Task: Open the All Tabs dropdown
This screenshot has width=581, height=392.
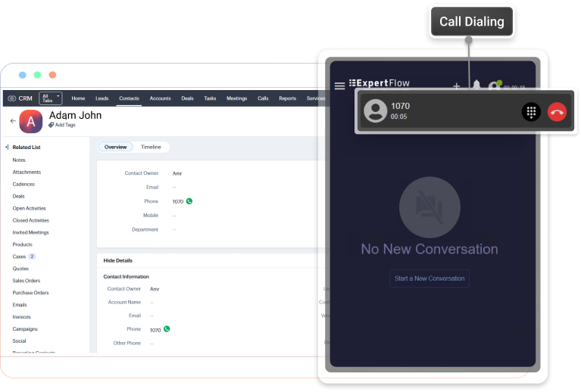Action: (x=51, y=98)
